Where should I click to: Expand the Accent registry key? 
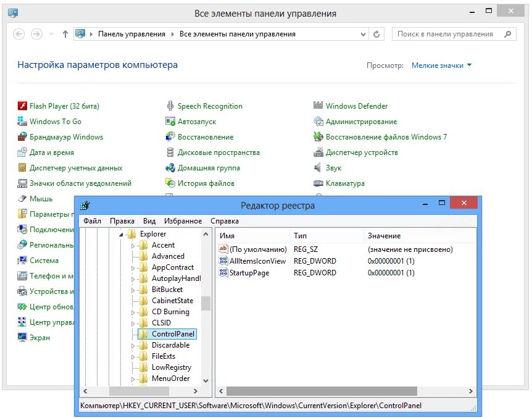(x=133, y=246)
